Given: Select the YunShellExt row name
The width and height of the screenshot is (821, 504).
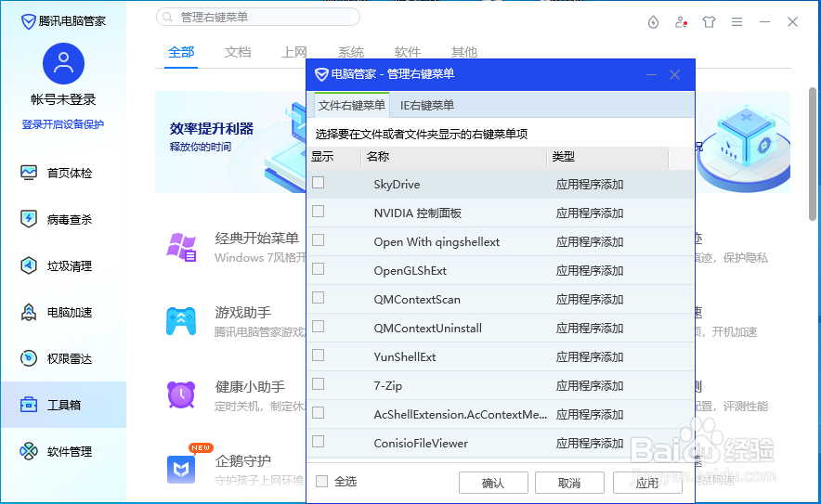Looking at the screenshot, I should 405,357.
